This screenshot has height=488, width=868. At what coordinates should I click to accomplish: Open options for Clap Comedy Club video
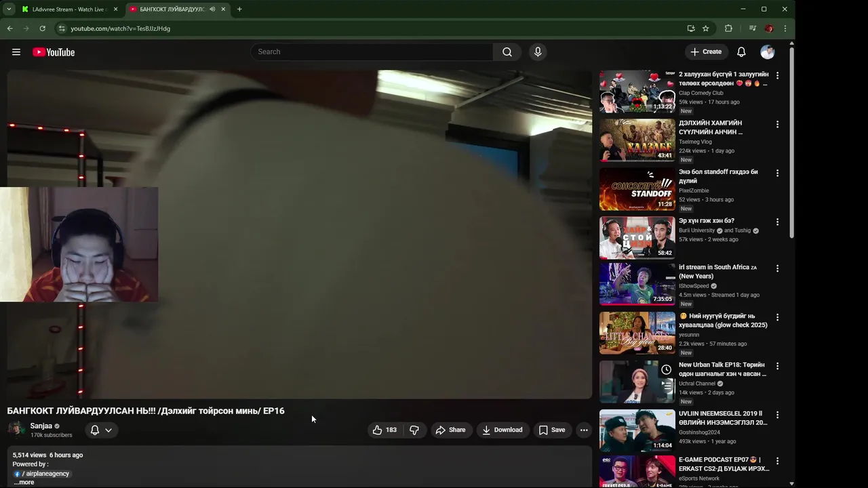(777, 76)
